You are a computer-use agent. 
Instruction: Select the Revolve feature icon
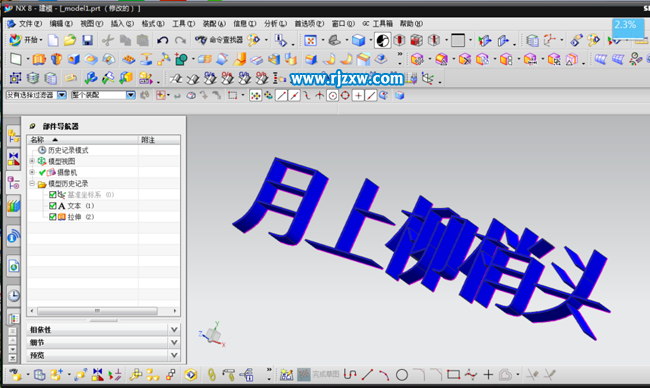pos(56,59)
